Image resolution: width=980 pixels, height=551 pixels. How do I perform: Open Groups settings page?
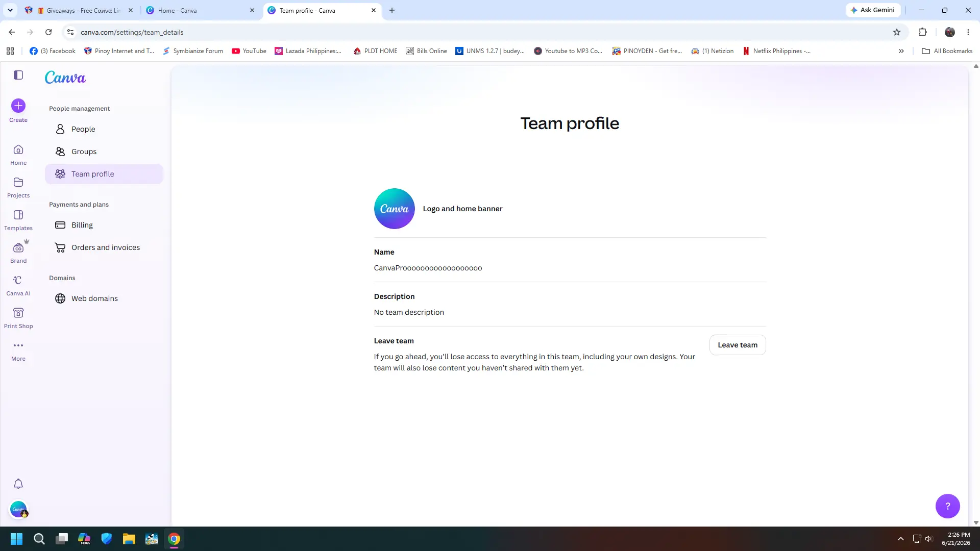104,152
